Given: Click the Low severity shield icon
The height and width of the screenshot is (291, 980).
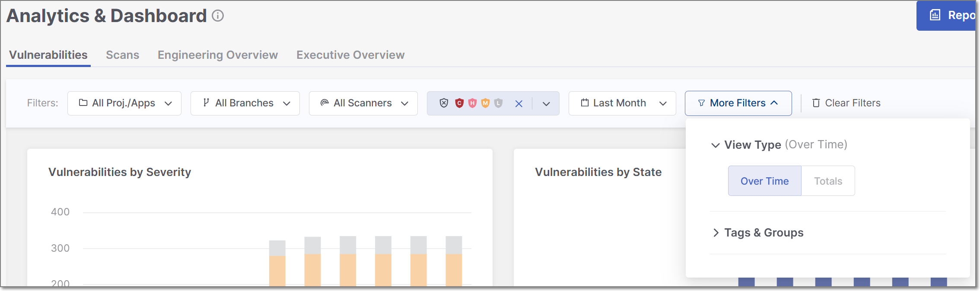Looking at the screenshot, I should 498,103.
